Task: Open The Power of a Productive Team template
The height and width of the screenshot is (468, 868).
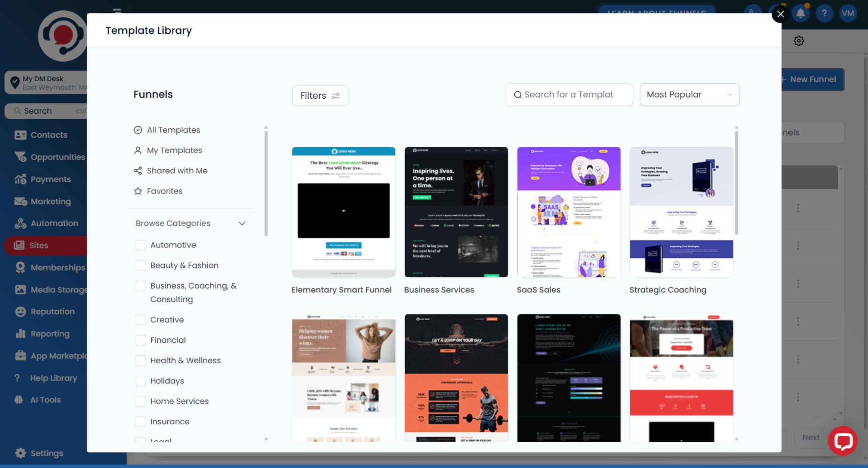Action: (681, 378)
